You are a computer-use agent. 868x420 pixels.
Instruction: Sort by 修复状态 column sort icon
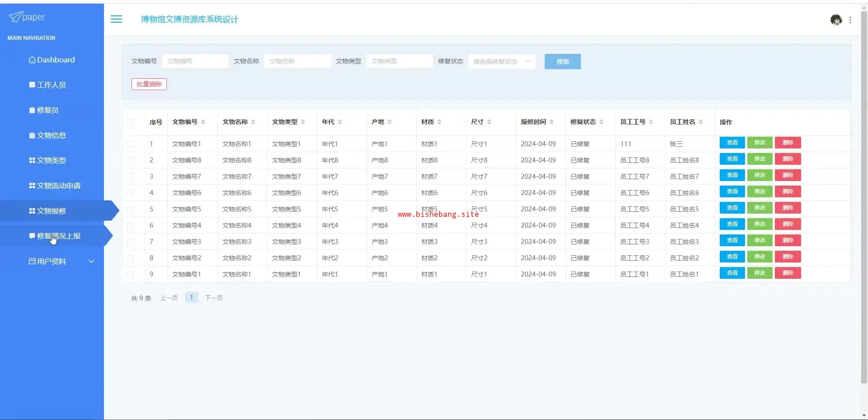tap(601, 122)
